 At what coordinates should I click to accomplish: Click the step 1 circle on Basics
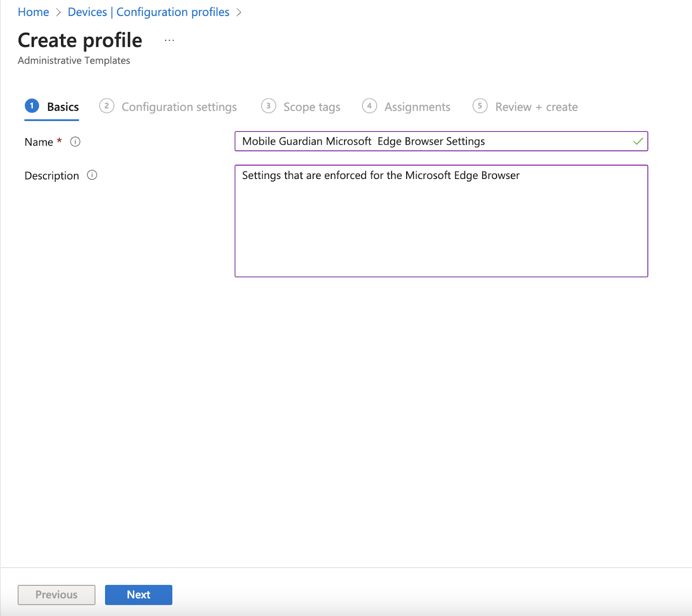[x=31, y=106]
